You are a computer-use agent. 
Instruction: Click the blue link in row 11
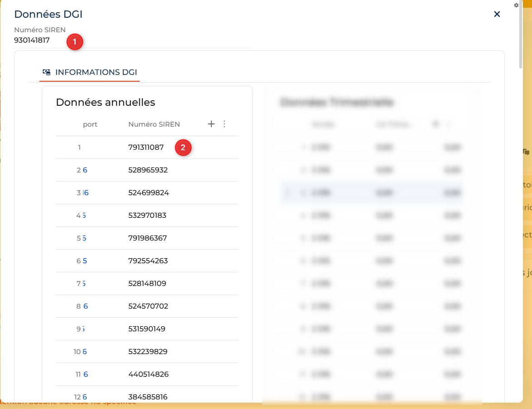tap(86, 375)
